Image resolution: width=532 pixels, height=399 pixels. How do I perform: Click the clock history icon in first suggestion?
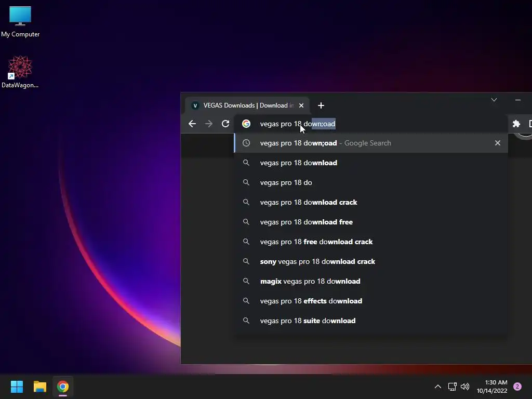click(246, 143)
